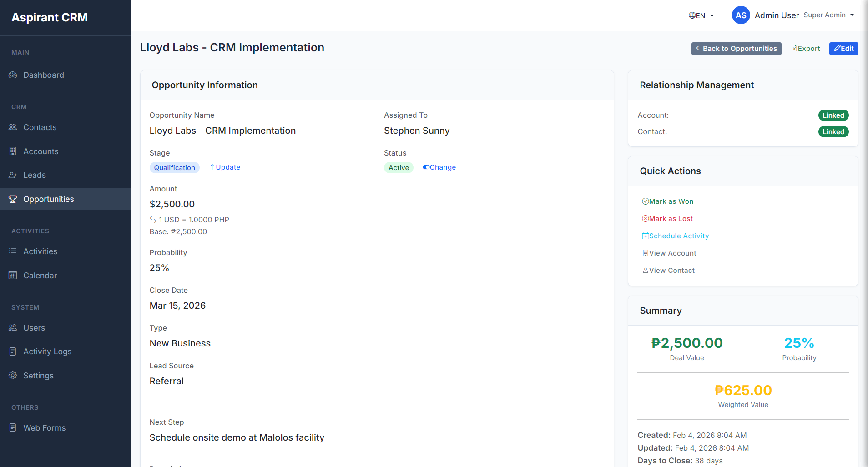Open the EN language dropdown
Screen dimensions: 868x467
click(701, 15)
